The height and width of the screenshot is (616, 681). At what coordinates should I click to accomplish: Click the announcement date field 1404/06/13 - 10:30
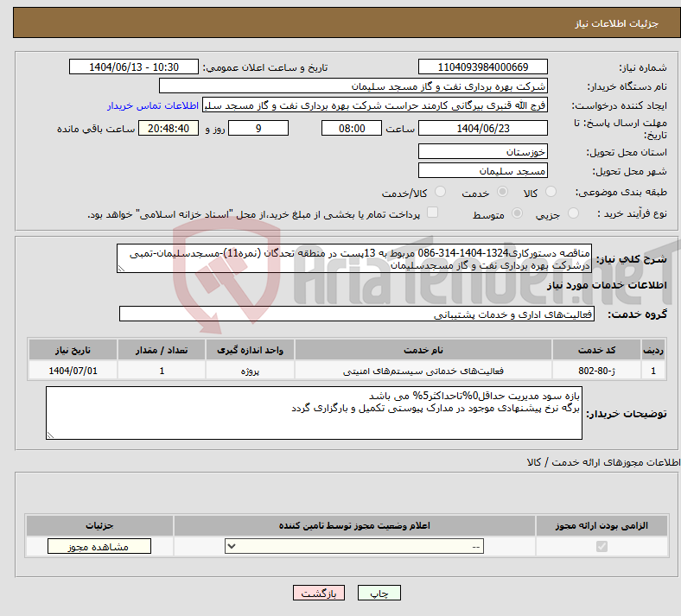tap(134, 67)
